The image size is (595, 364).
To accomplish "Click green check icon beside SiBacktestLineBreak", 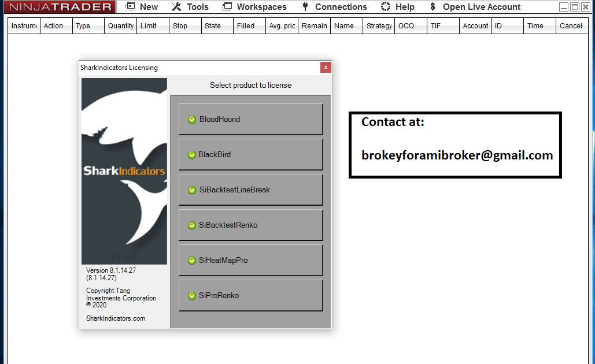I will coord(192,190).
